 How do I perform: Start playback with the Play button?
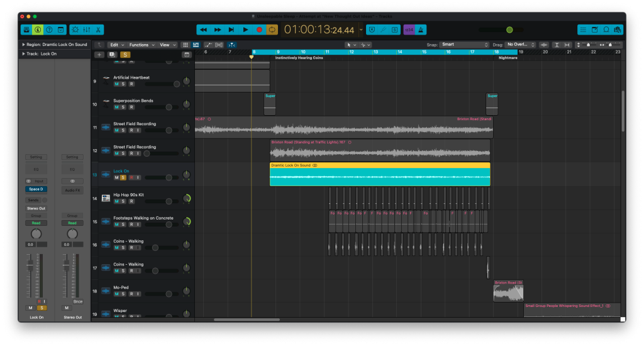(246, 30)
